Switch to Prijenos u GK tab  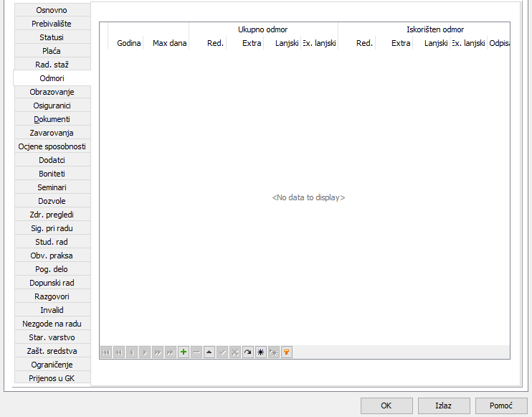(52, 378)
